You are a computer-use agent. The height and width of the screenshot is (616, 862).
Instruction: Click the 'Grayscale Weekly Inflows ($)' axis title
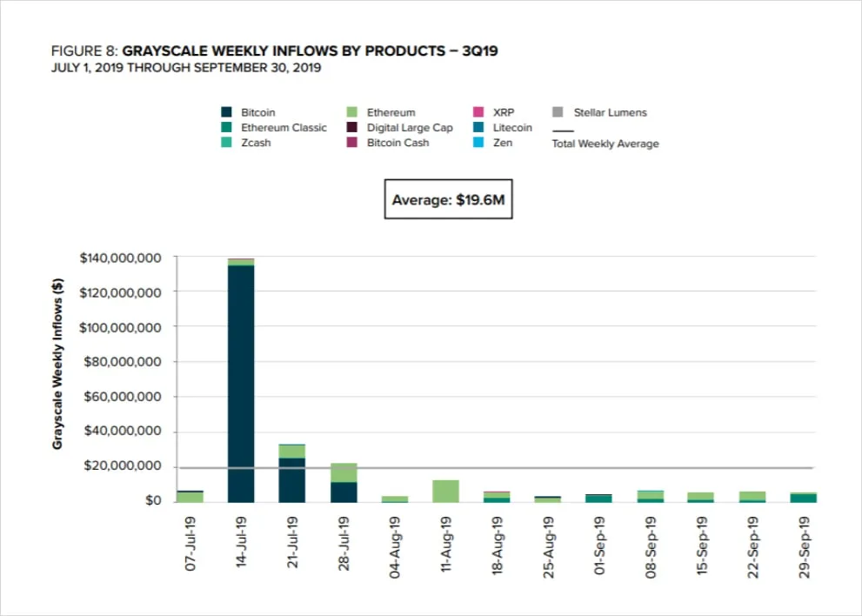pyautogui.click(x=57, y=364)
